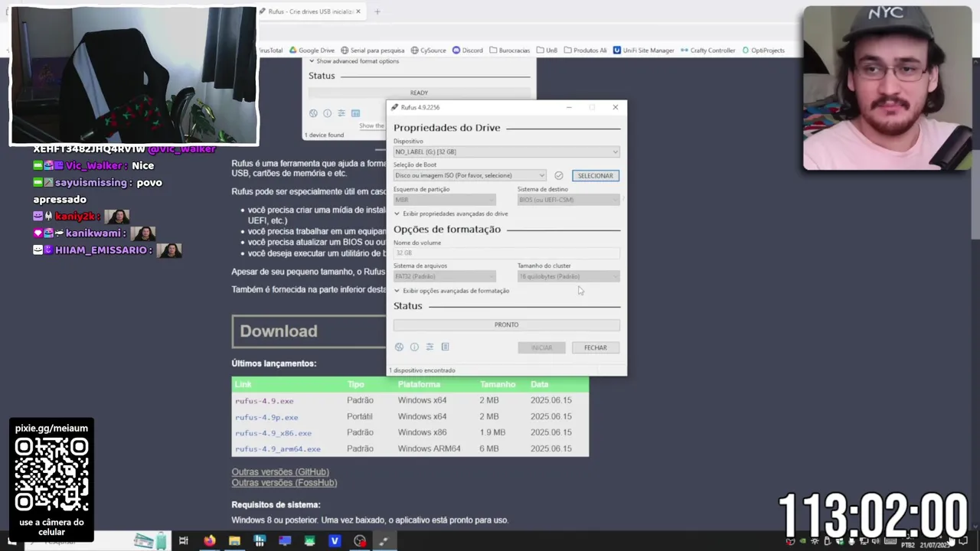
Task: Click the Task View taskbar icon
Action: tap(184, 541)
